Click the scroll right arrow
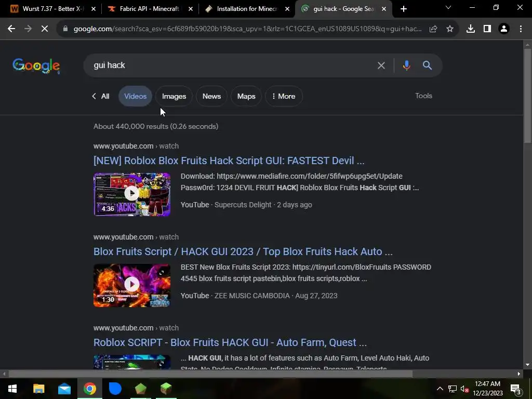Viewport: 532px width, 399px height. tap(519, 374)
